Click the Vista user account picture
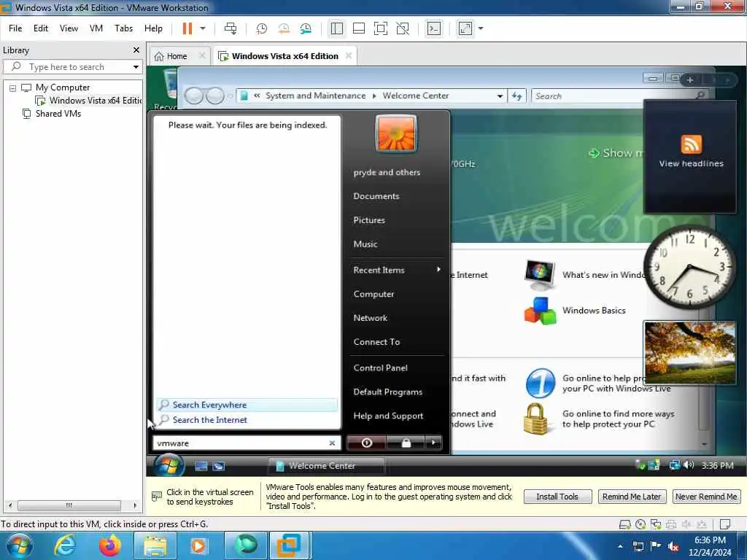Image resolution: width=747 pixels, height=560 pixels. pos(396,134)
